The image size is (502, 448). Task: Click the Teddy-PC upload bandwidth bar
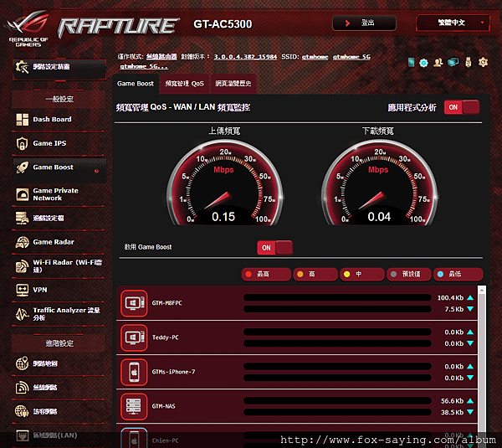click(337, 332)
